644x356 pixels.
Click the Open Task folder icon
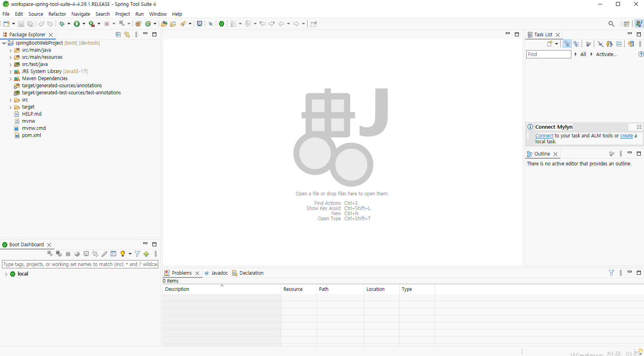tap(173, 24)
